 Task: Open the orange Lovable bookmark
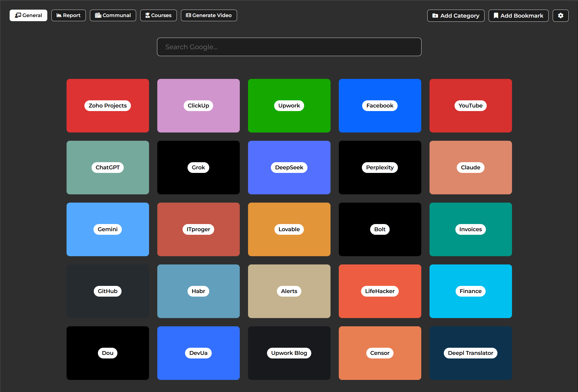click(x=289, y=229)
